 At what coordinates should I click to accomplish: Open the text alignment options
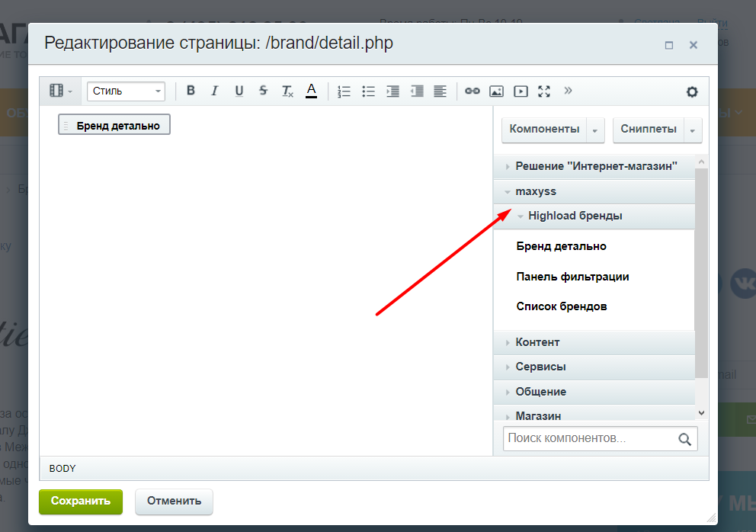click(440, 91)
